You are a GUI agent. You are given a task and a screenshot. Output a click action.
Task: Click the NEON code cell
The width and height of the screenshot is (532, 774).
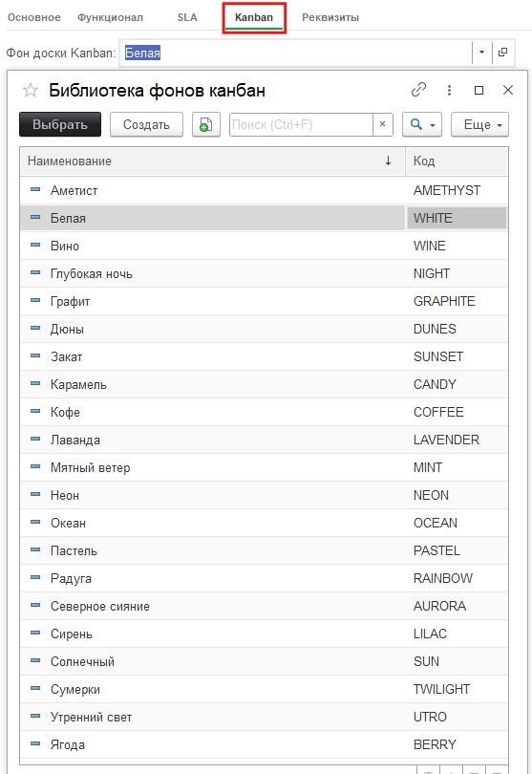(457, 495)
